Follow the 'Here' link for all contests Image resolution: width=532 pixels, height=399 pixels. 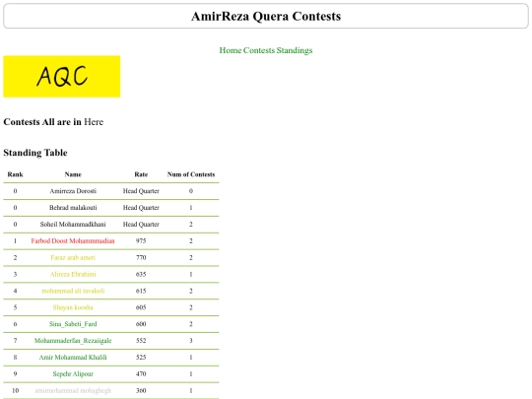point(94,122)
